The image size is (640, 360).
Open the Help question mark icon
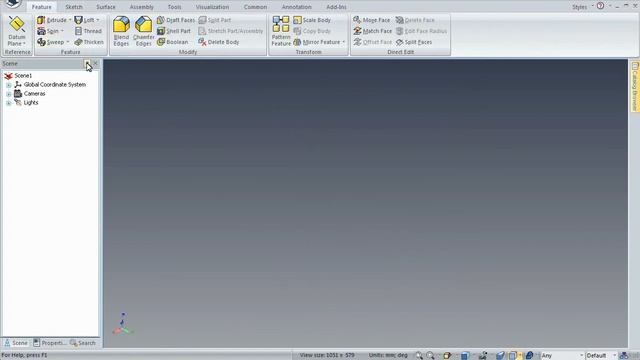600,6
